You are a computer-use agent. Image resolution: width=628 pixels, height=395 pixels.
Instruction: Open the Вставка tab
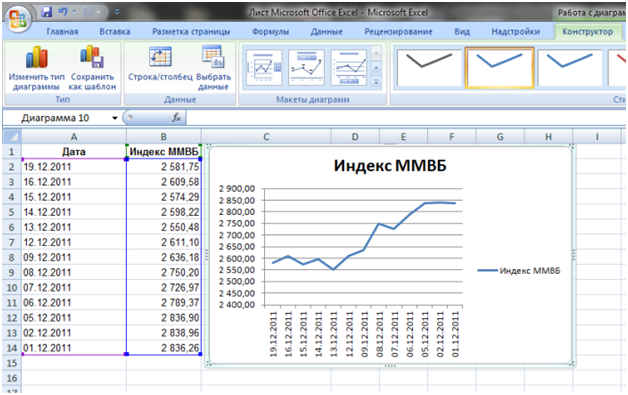tap(115, 32)
